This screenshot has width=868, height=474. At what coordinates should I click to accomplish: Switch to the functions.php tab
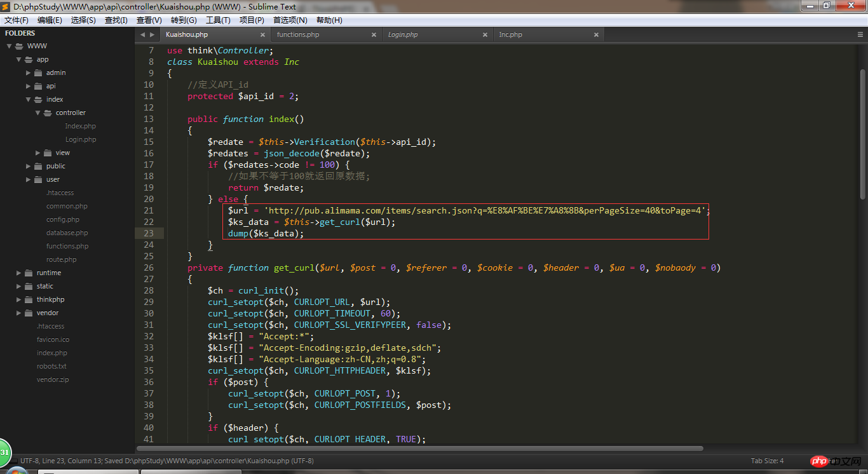pos(326,34)
